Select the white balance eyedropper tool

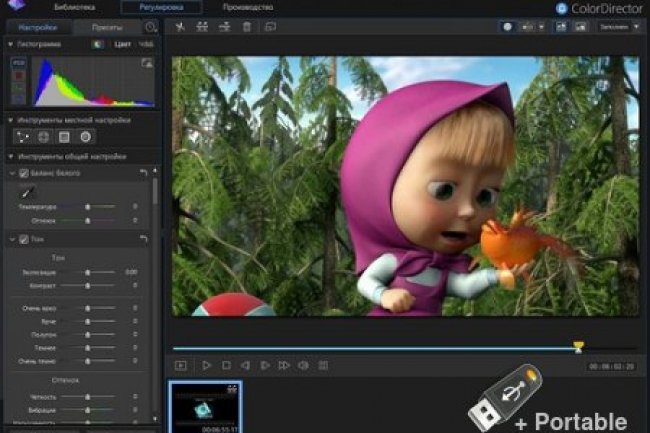tap(25, 190)
